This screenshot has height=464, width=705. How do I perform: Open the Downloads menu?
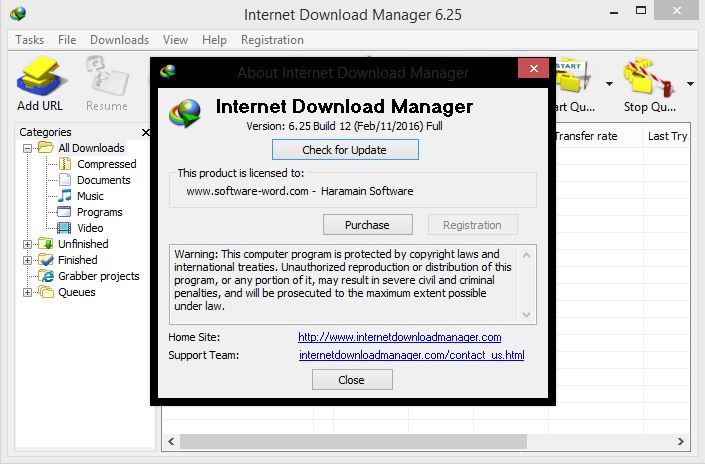coord(120,40)
